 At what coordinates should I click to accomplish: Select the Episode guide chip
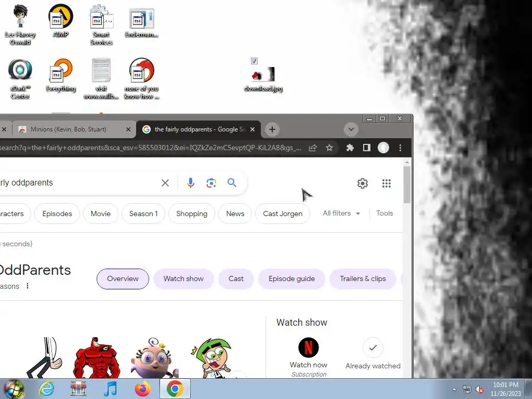tap(291, 279)
